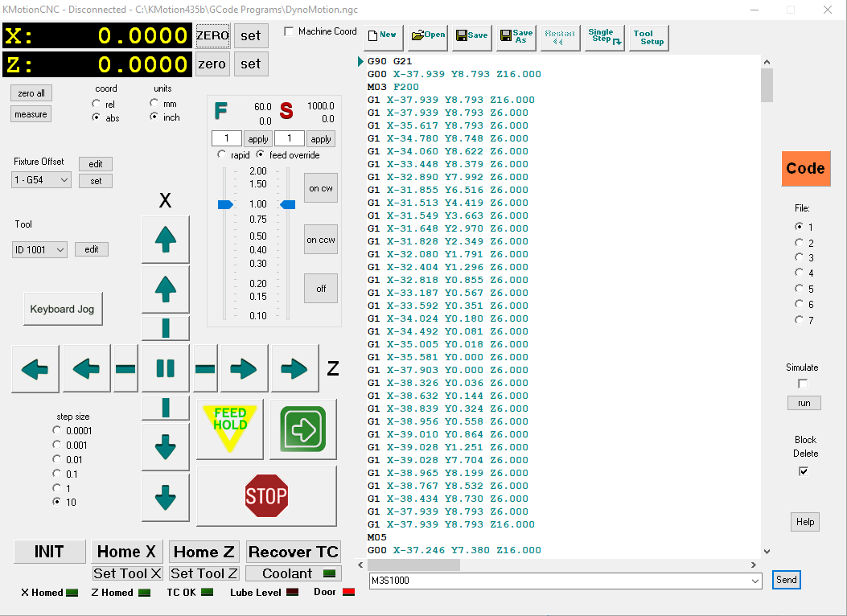Click the feed override slider handle

tap(225, 205)
